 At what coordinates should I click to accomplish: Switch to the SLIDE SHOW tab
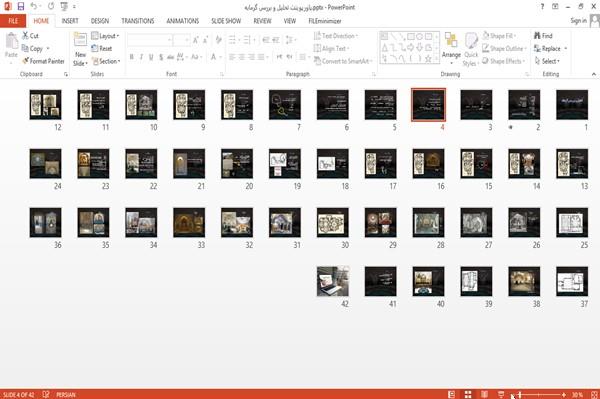226,21
